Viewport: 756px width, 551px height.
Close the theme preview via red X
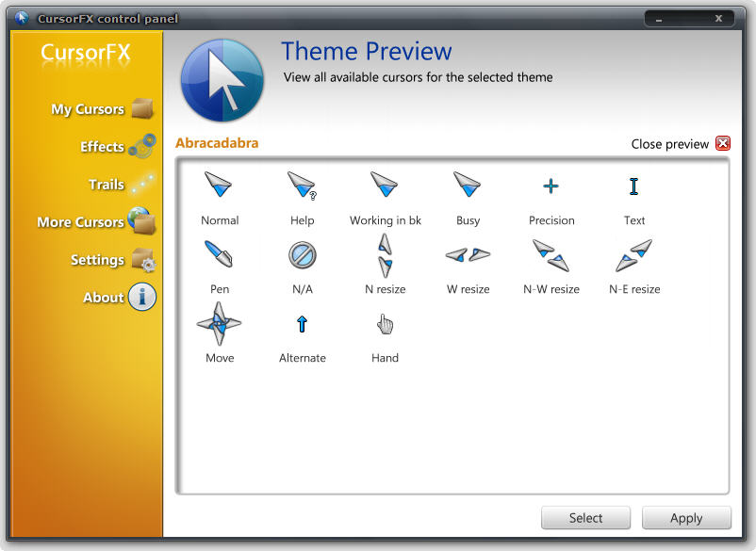722,143
